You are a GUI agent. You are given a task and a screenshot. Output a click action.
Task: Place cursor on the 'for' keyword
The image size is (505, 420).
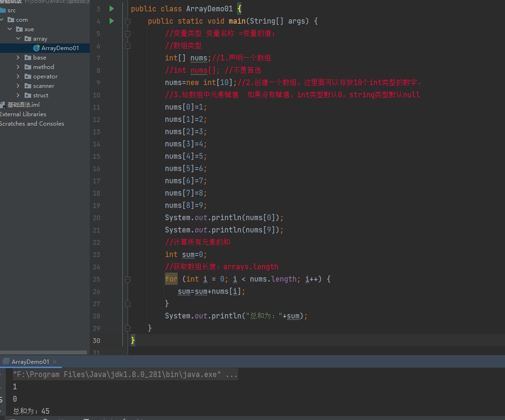click(x=171, y=279)
